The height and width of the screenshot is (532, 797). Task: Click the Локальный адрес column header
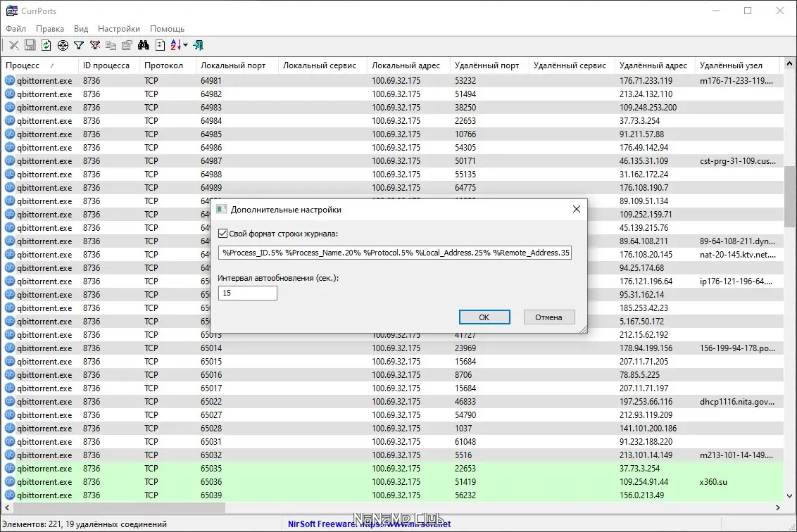click(408, 65)
